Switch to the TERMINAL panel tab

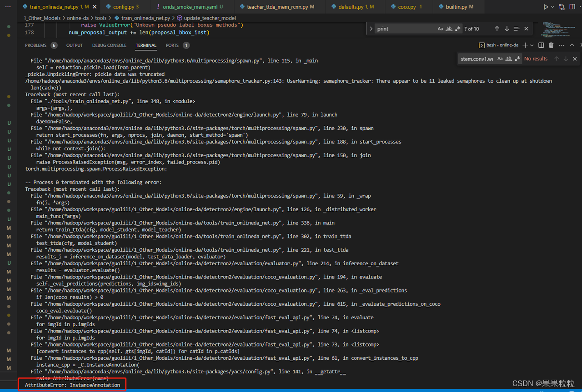coord(146,45)
